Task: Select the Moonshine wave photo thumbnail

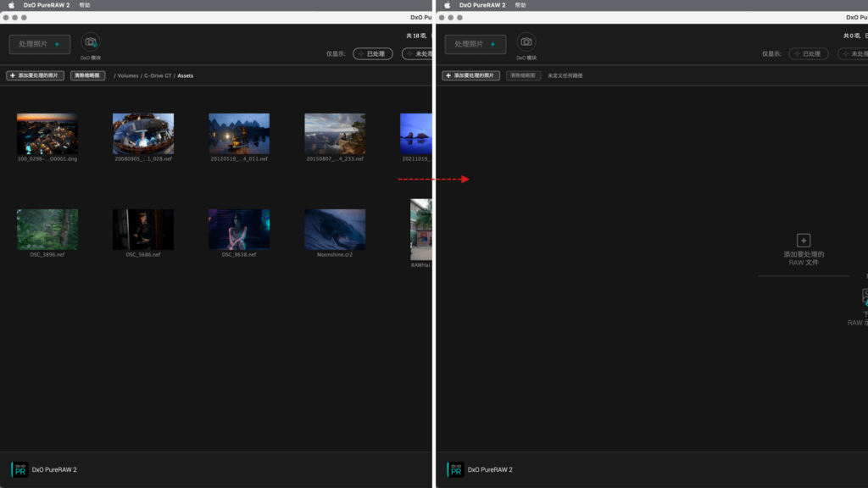Action: tap(334, 230)
